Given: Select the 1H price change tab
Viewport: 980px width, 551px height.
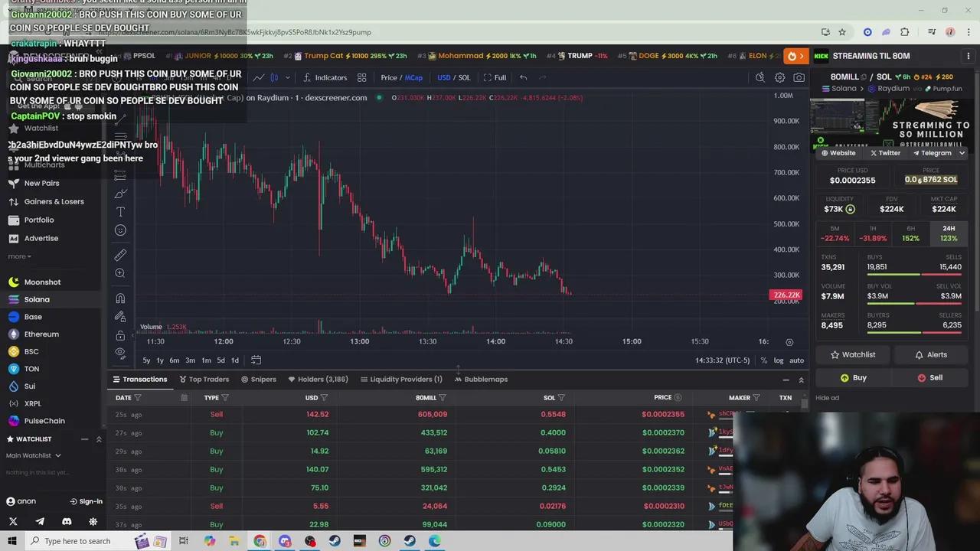Looking at the screenshot, I should (873, 233).
